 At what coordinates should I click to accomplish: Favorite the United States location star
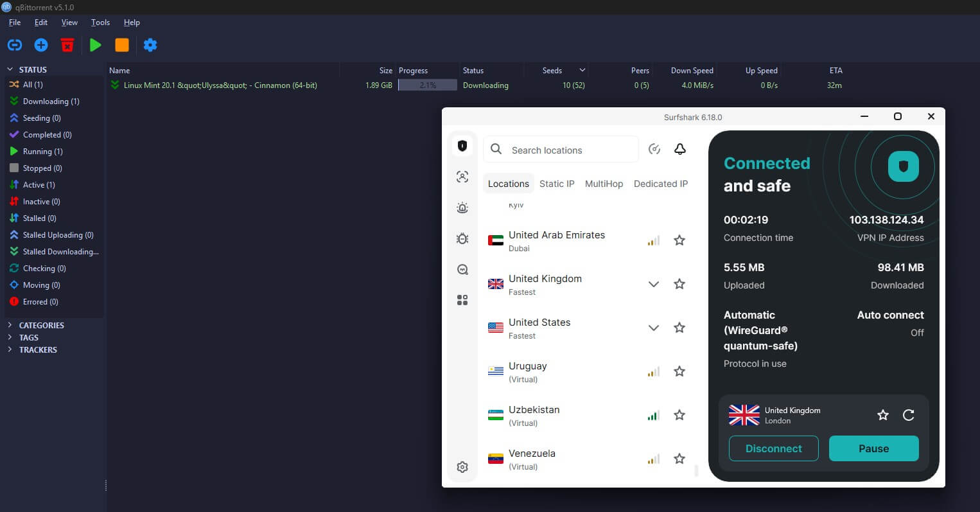coord(679,328)
